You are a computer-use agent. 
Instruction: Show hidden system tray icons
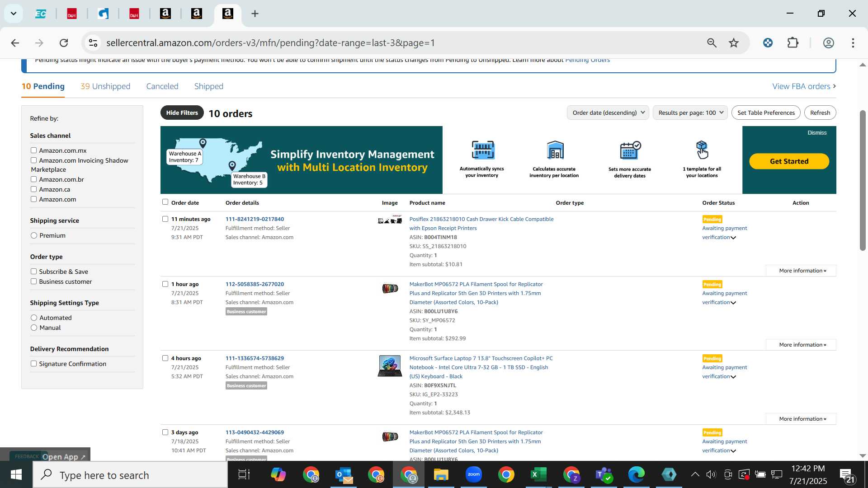(x=695, y=474)
